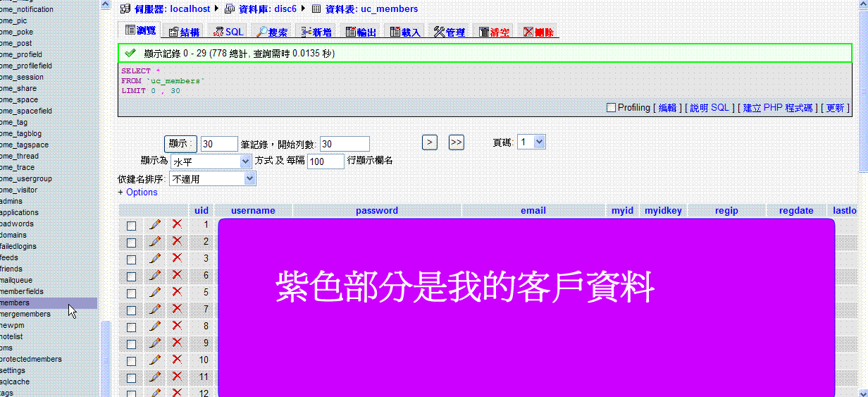Check the box for row uid 3
The image size is (868, 397).
pos(131,259)
